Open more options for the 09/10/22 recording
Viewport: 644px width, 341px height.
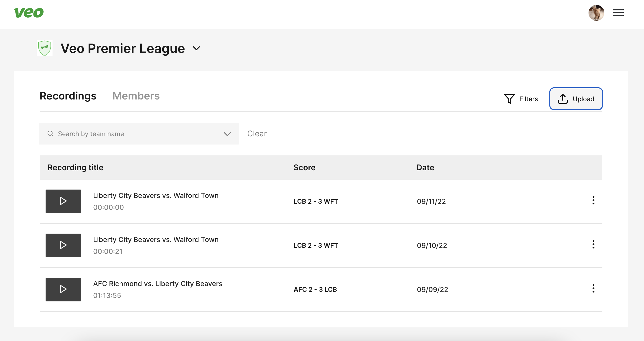point(593,244)
